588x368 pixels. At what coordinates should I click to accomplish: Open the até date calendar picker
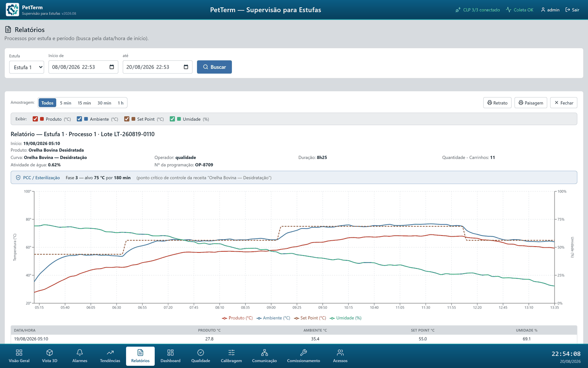coord(186,67)
